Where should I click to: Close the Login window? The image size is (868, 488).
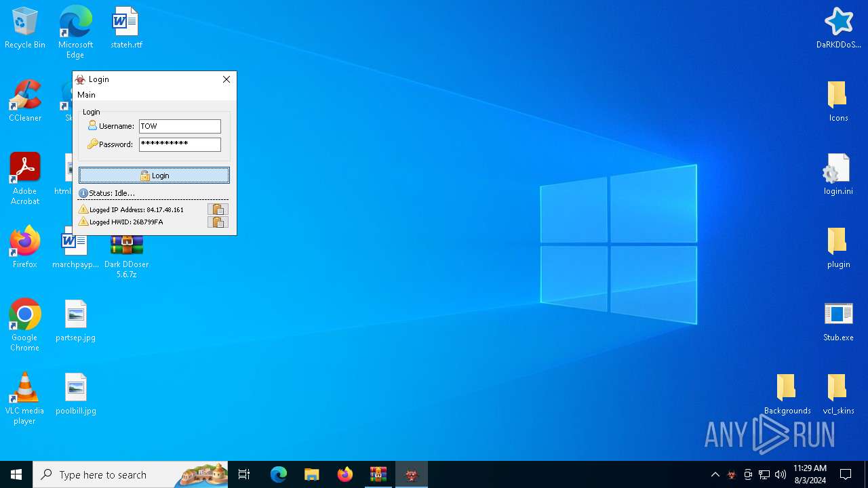[x=226, y=79]
